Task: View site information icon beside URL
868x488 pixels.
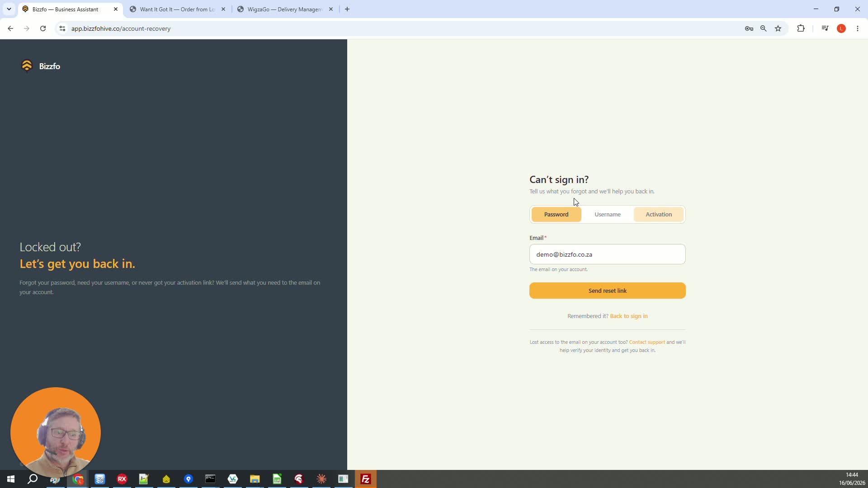Action: point(62,28)
